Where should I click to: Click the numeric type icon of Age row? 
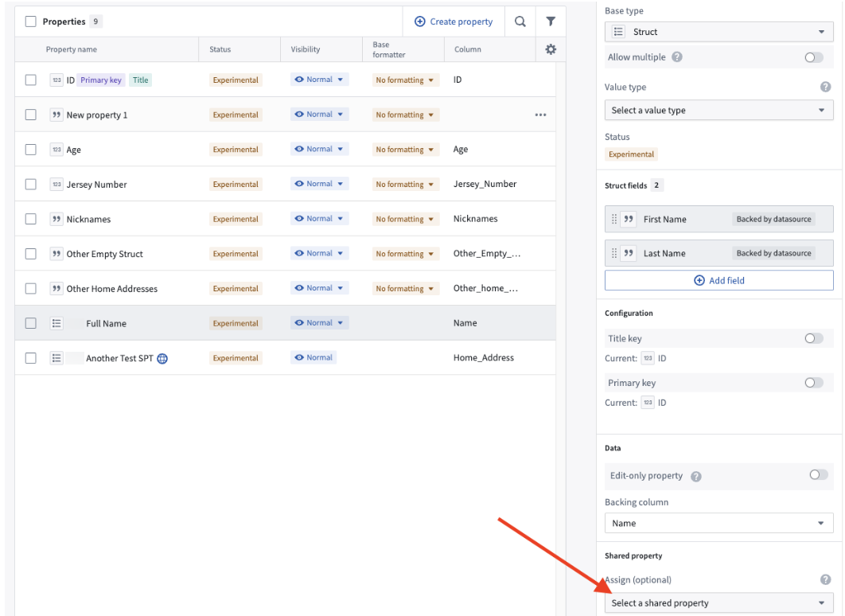point(56,150)
